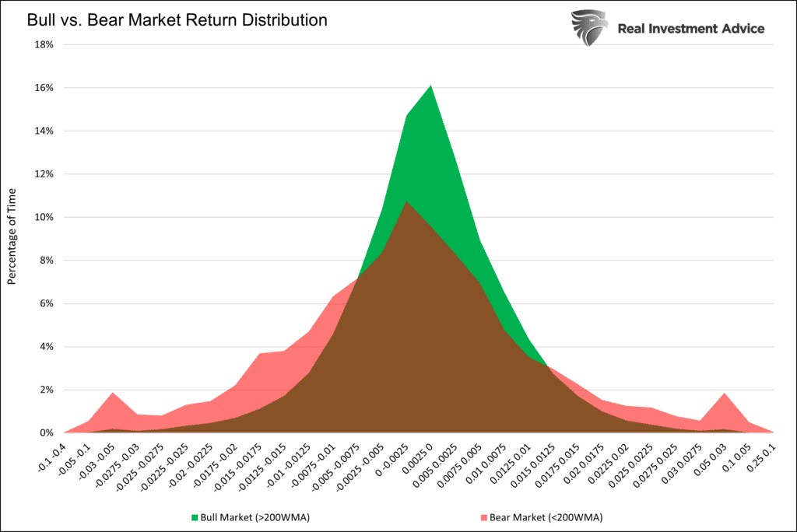The image size is (797, 532).
Task: Select the 'Bear Market (<200WMA)' legend label
Action: 546,517
